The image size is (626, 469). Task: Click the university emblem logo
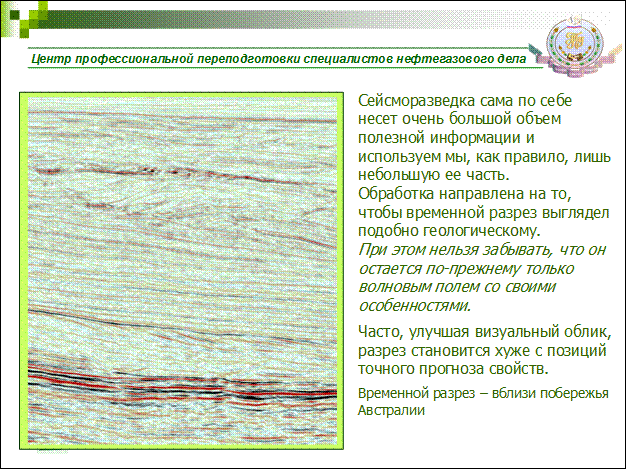click(575, 45)
